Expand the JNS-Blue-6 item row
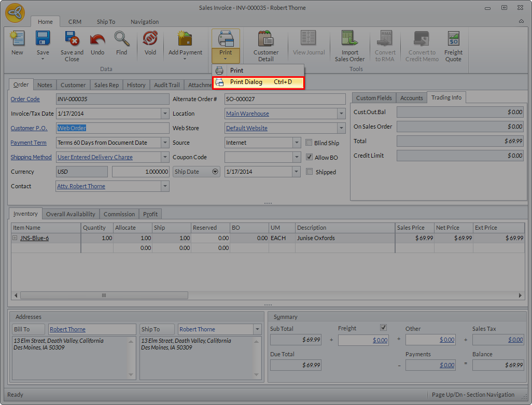Screen dimensions: 532x405 pos(15,238)
